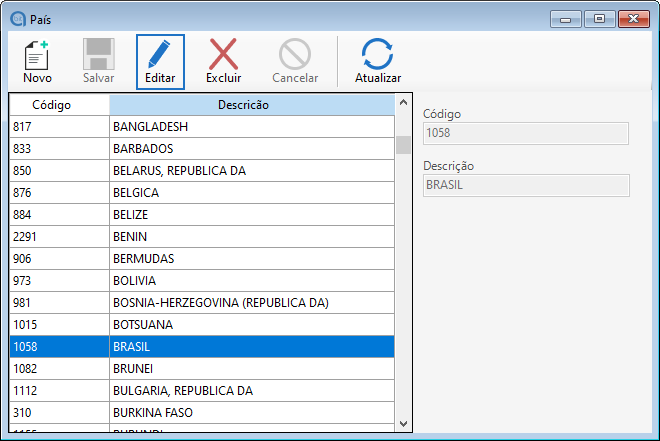Close the País window
The image size is (660, 441).
633,19
